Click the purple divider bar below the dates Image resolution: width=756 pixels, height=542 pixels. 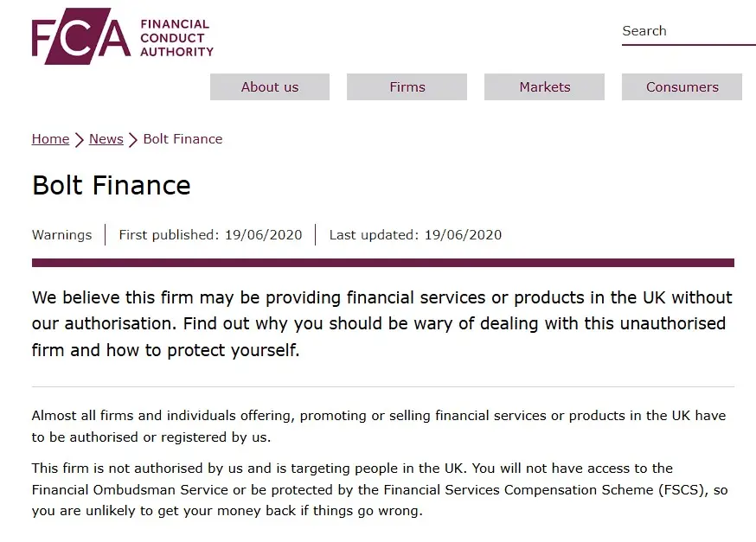point(383,261)
